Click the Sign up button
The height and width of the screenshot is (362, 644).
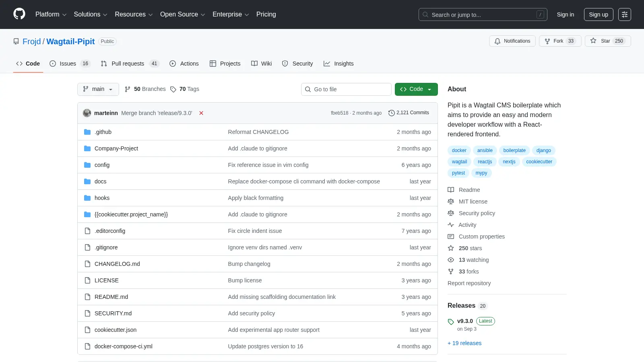click(x=599, y=14)
